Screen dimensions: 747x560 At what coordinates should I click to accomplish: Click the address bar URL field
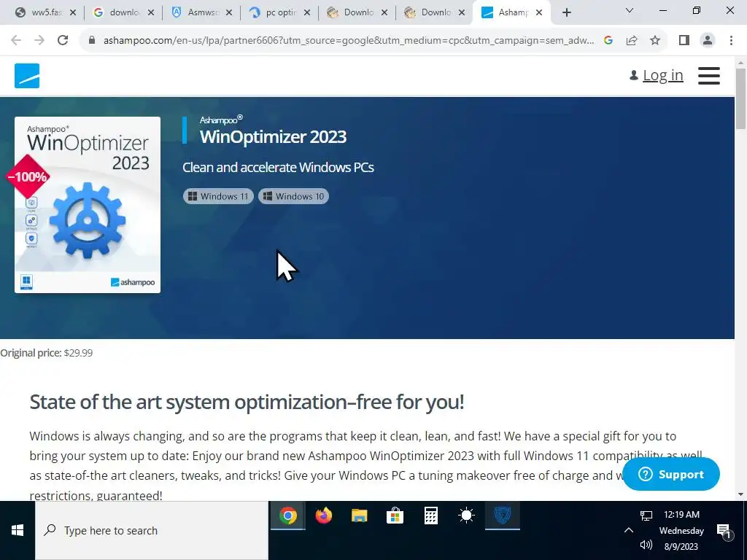pos(348,41)
